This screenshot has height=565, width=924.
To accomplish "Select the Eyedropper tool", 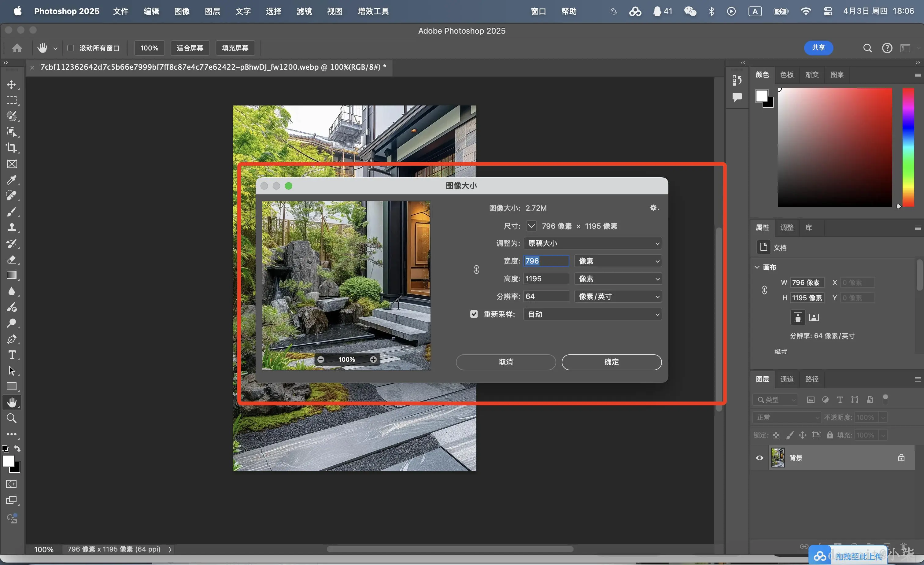I will pyautogui.click(x=12, y=180).
